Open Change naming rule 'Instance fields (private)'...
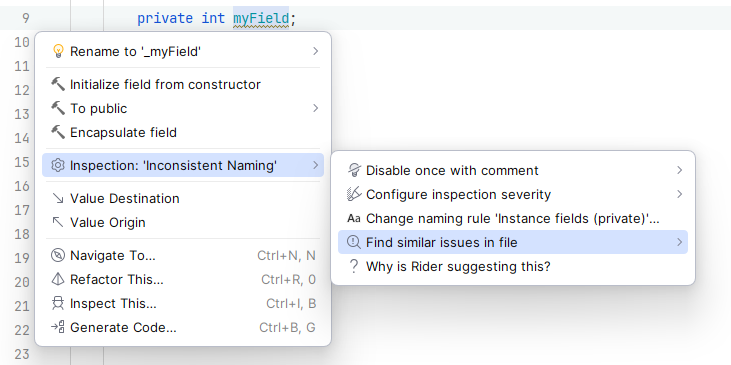 click(x=513, y=218)
